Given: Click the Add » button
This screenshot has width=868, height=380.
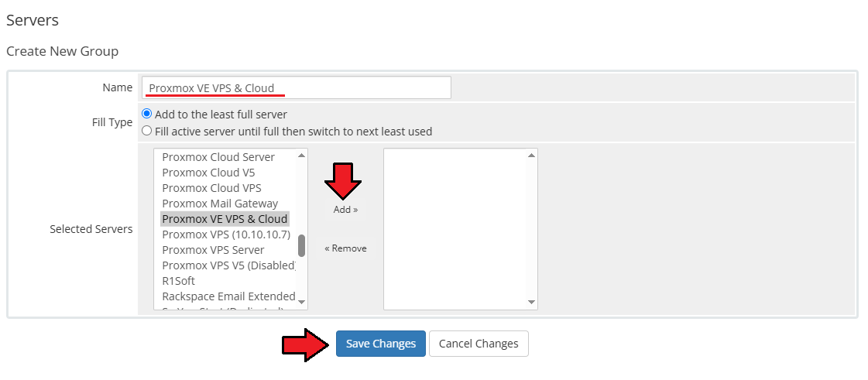Looking at the screenshot, I should click(x=345, y=210).
